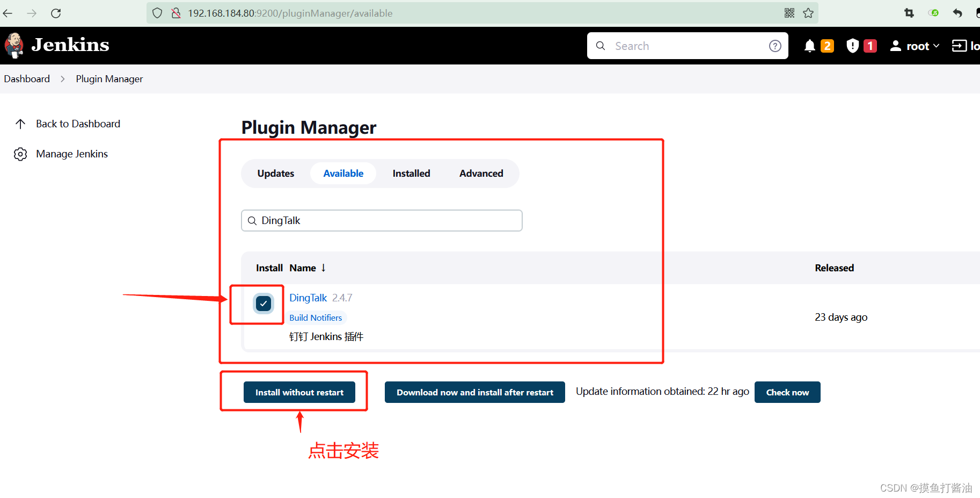
Task: Click the DingTalk plugin filter field
Action: point(382,221)
